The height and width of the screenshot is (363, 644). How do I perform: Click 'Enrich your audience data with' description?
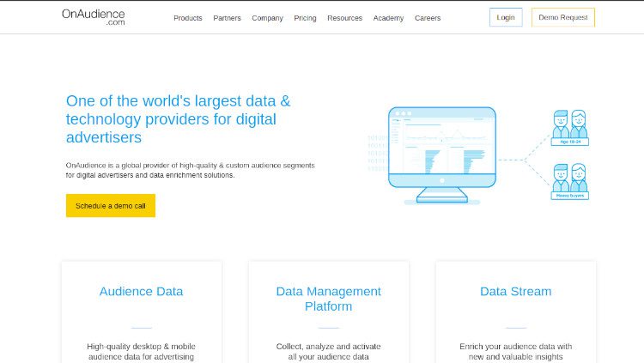click(x=515, y=352)
